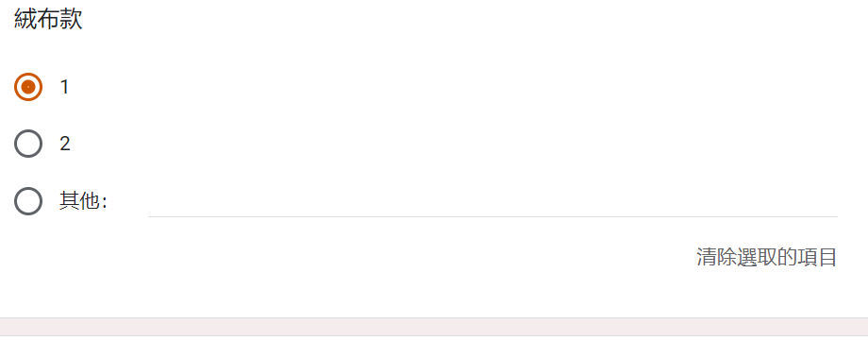Viewport: 868px width, 341px height.
Task: Select radio option 2 under 絨布款
Action: pos(28,144)
